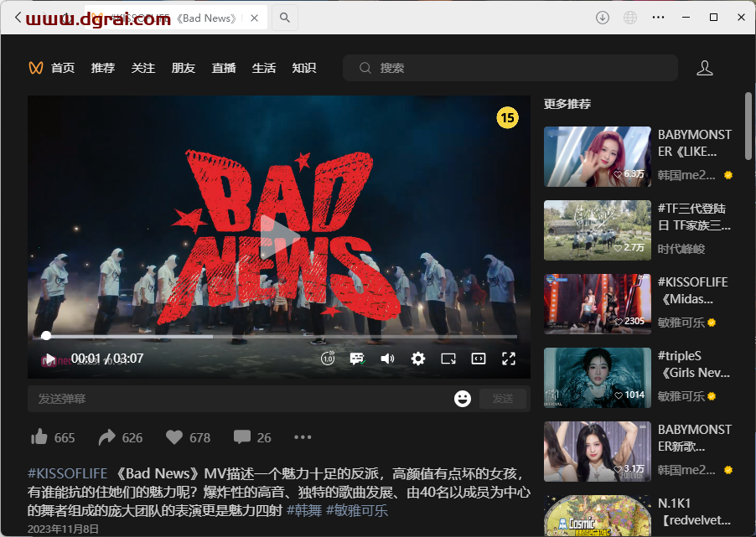Viewport: 756px width, 537px height.
Task: Open the downloads icon in title bar
Action: pyautogui.click(x=602, y=18)
